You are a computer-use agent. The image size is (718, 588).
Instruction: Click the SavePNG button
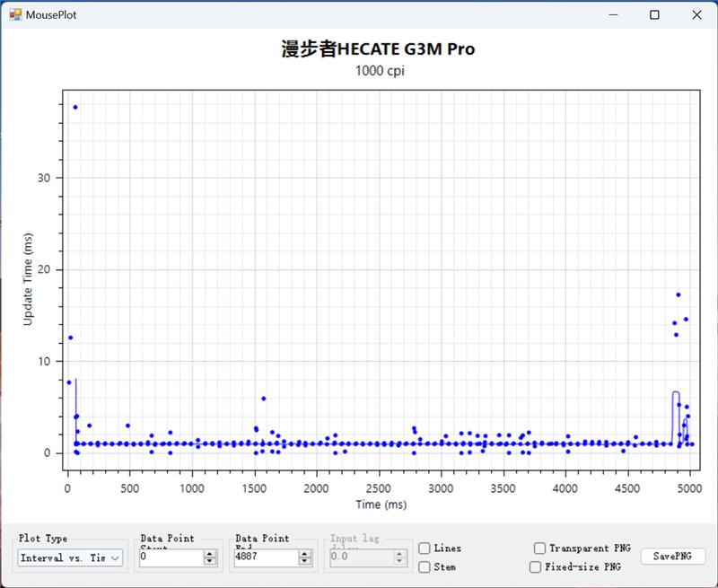click(x=672, y=557)
